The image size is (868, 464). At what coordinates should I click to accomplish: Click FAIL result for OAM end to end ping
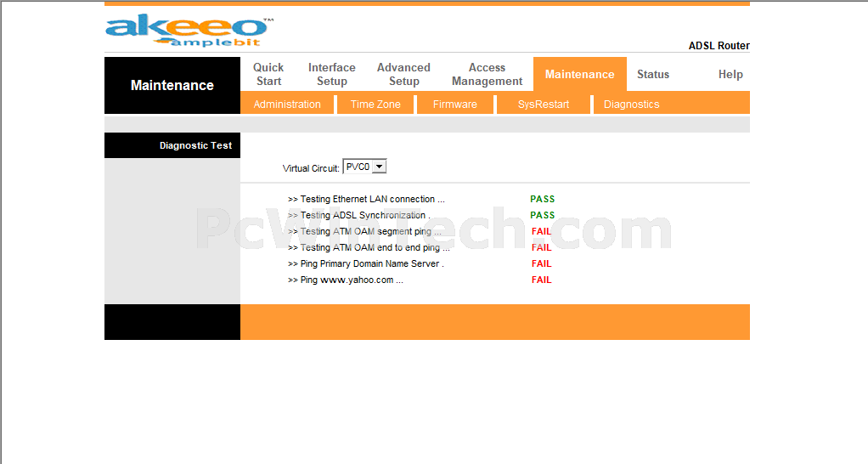point(541,247)
